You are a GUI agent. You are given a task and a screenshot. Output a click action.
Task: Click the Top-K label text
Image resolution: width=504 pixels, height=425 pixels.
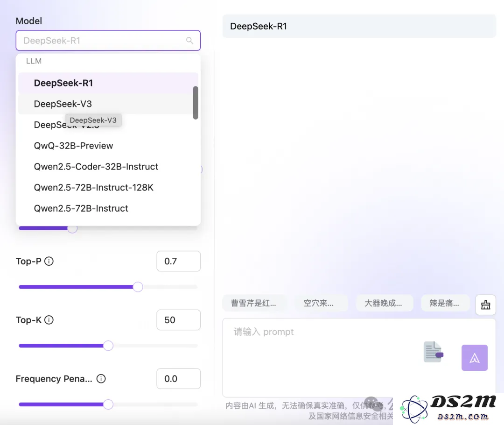pos(28,320)
